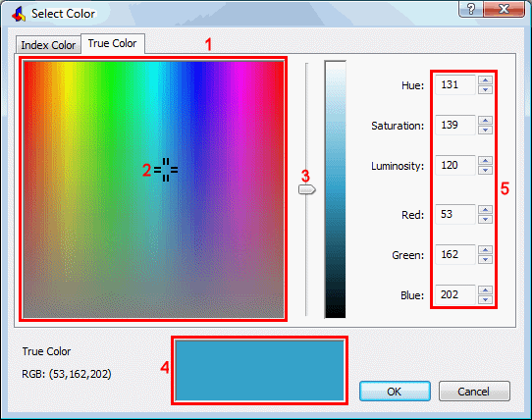Increase the Green value spinner
This screenshot has height=420, width=532.
coord(485,250)
